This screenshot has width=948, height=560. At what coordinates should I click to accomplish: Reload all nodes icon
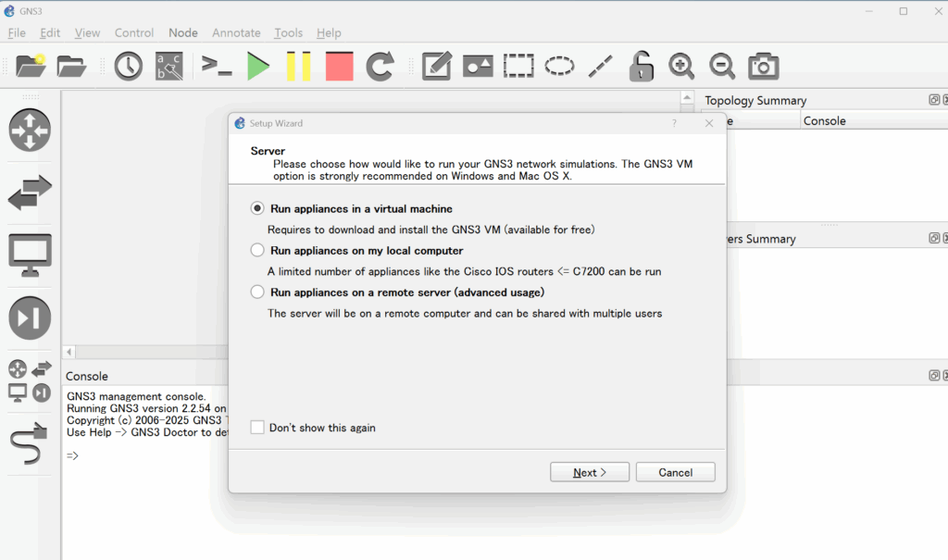[380, 66]
